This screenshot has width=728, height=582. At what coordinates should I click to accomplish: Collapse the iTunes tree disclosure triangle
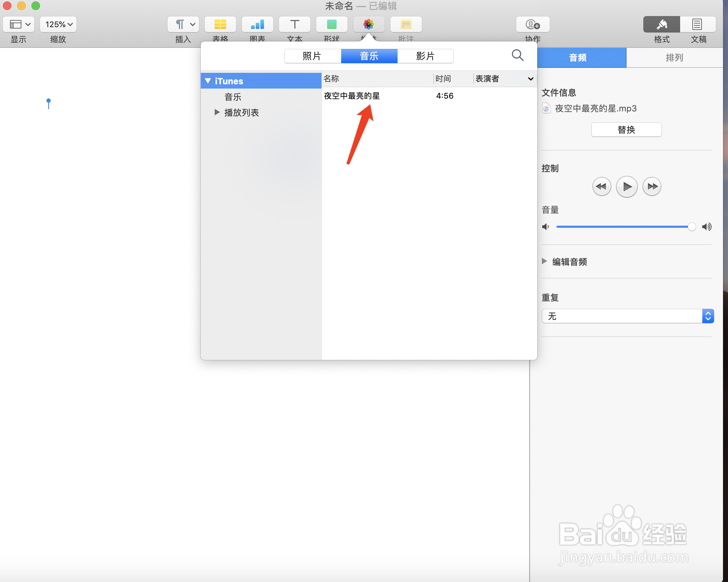208,81
